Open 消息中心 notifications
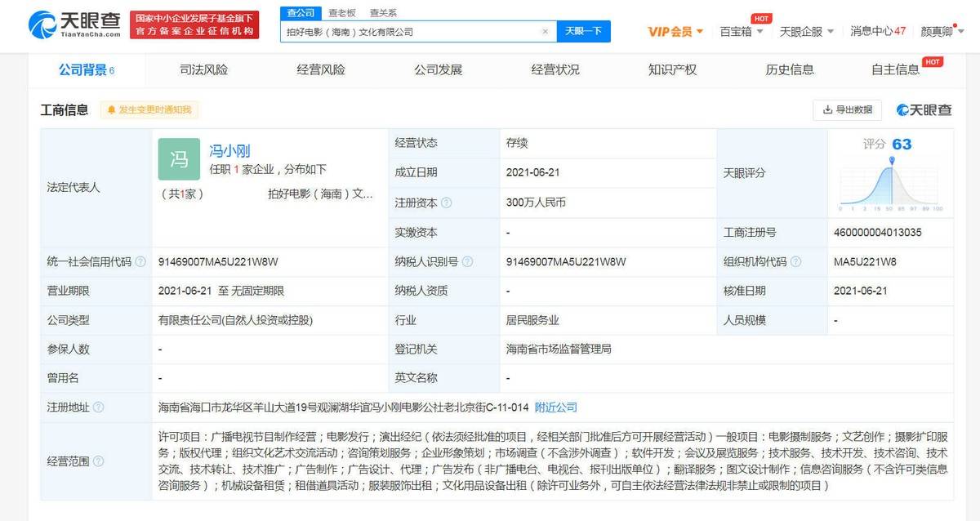Screen dimensions: 980x521 (x=878, y=31)
